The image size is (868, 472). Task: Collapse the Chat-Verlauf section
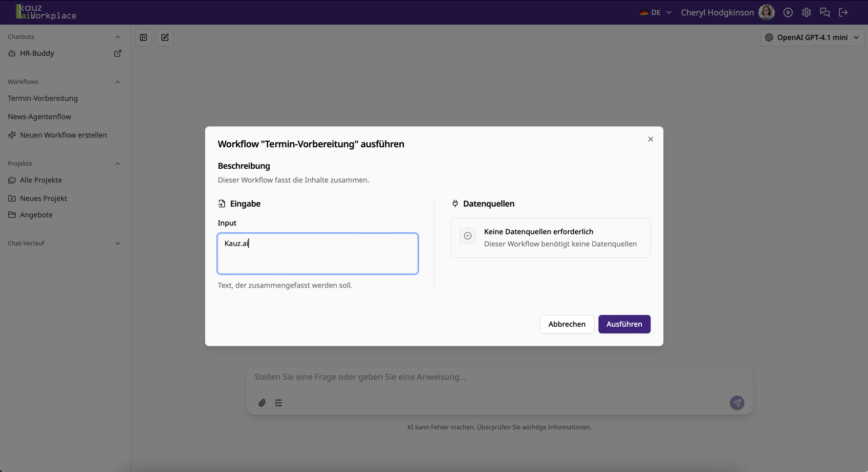point(118,243)
